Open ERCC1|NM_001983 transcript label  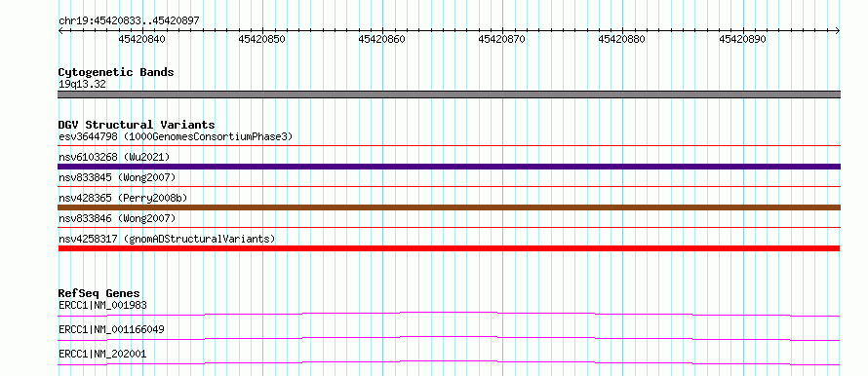[x=102, y=305]
